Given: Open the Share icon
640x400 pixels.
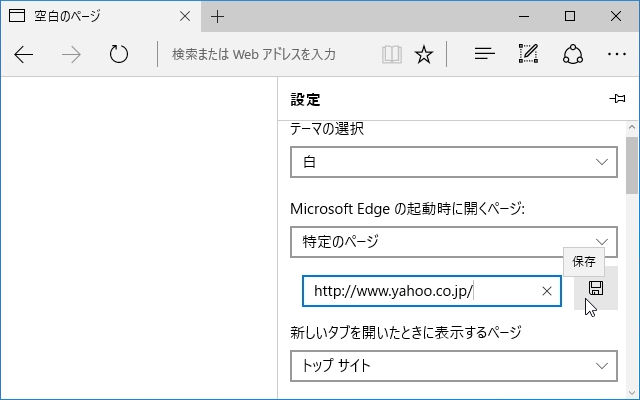Looking at the screenshot, I should click(x=573, y=54).
